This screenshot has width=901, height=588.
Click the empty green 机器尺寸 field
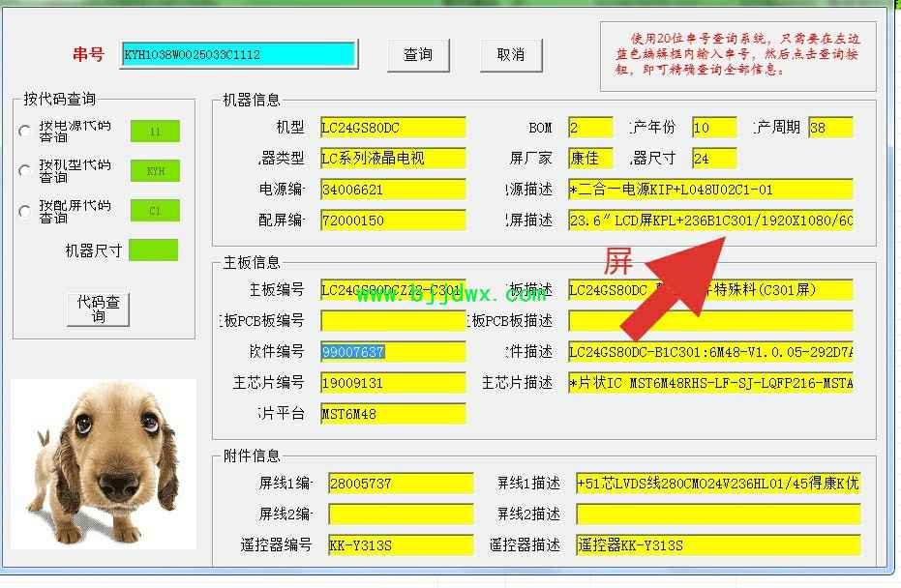pyautogui.click(x=153, y=250)
